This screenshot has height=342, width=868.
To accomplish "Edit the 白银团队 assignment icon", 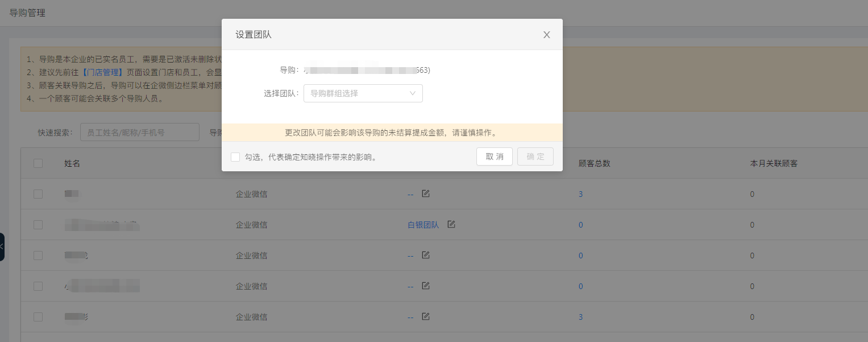I will click(451, 224).
